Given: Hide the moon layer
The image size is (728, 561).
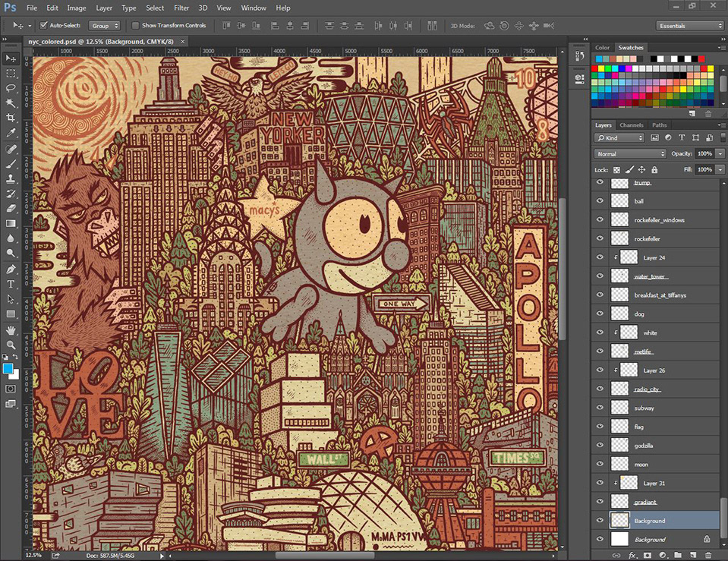Looking at the screenshot, I should [x=600, y=464].
